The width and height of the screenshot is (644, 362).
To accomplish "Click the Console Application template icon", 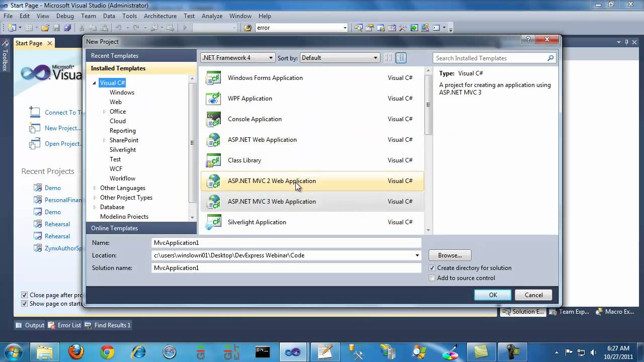I will pyautogui.click(x=213, y=119).
